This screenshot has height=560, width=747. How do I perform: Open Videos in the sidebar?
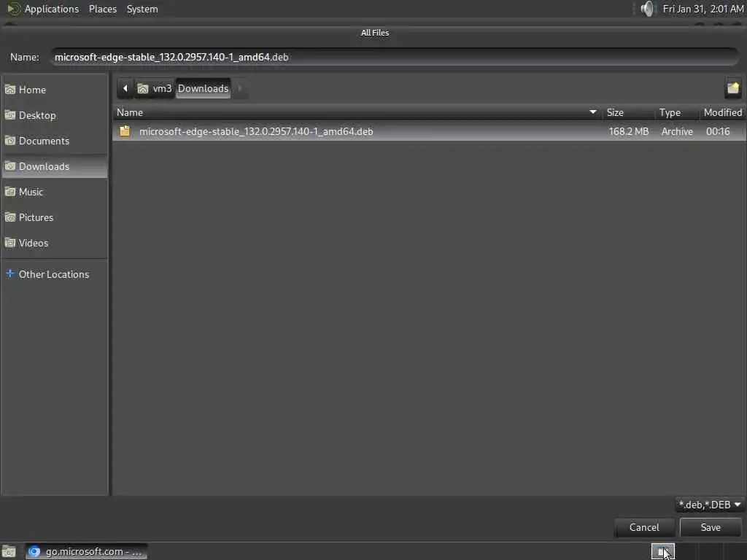click(x=55, y=243)
